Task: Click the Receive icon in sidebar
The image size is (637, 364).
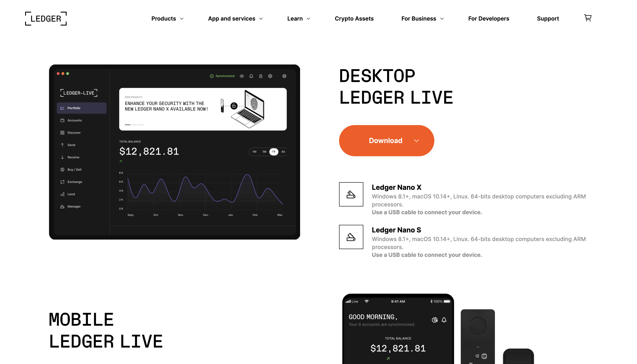Action: click(62, 157)
